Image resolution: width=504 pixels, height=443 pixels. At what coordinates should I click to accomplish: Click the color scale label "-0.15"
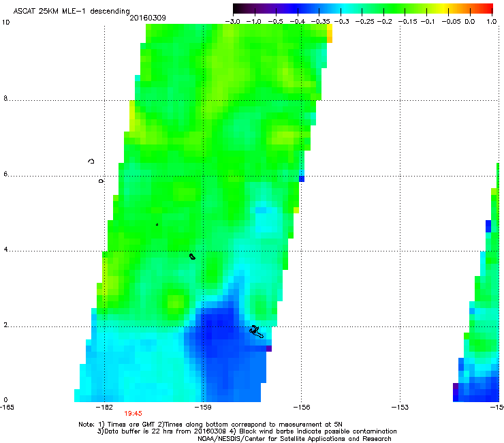coord(407,22)
